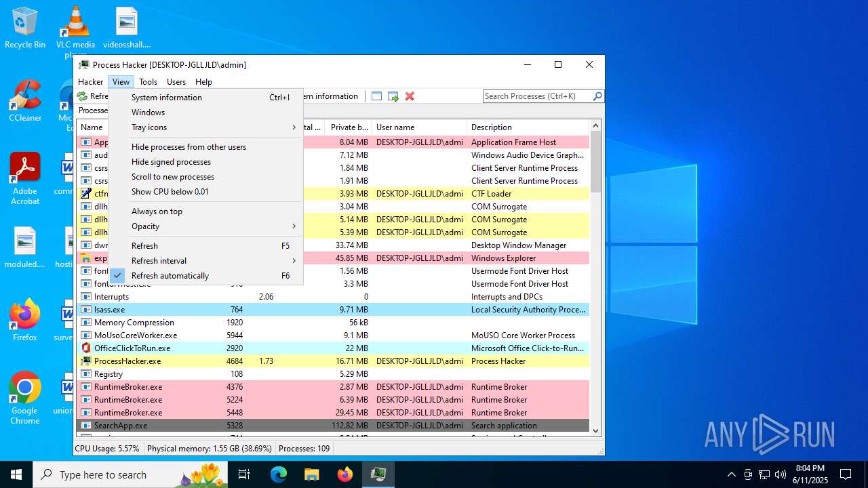
Task: Click the Refresh toolbar icon
Action: [82, 96]
